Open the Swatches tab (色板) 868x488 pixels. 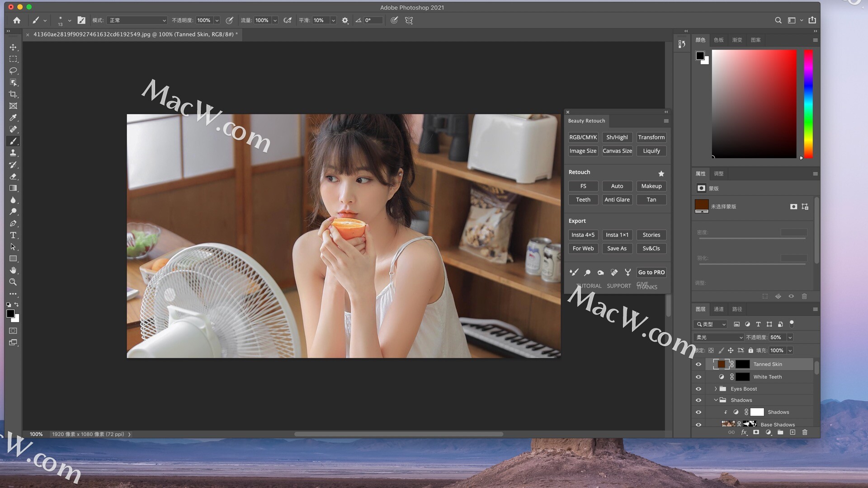click(718, 40)
